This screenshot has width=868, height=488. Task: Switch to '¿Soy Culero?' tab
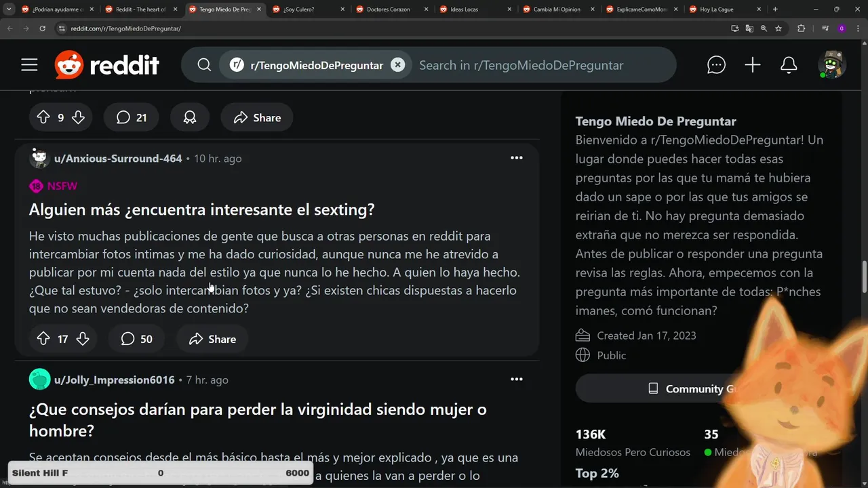pyautogui.click(x=308, y=9)
